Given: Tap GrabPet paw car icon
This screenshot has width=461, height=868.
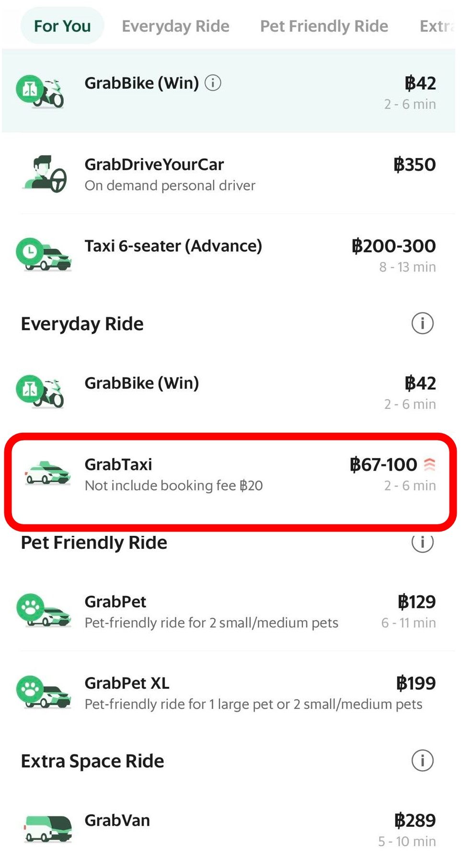Looking at the screenshot, I should click(44, 611).
